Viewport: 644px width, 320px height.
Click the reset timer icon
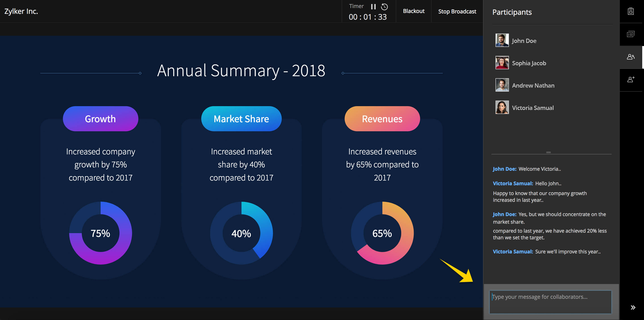385,6
